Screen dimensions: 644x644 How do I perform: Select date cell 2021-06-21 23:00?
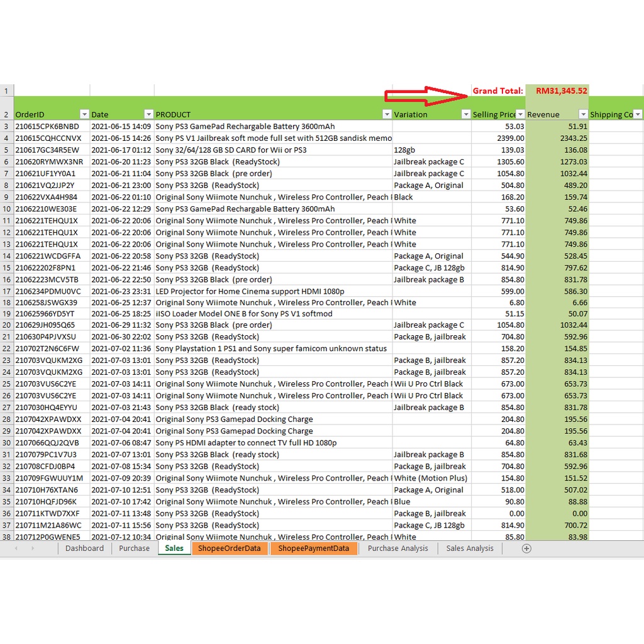[x=122, y=186]
